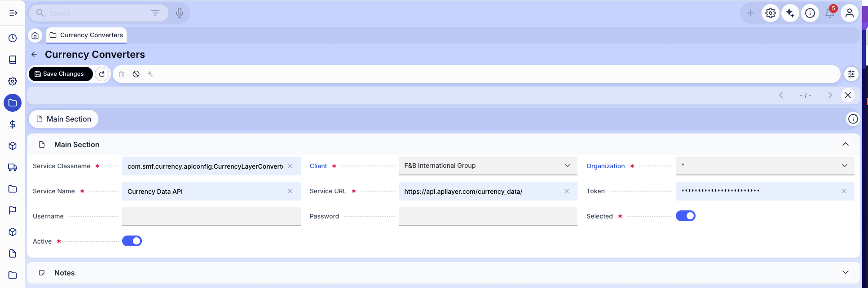Open the delivery truck sidebar icon
Image resolution: width=868 pixels, height=288 pixels.
[x=13, y=167]
